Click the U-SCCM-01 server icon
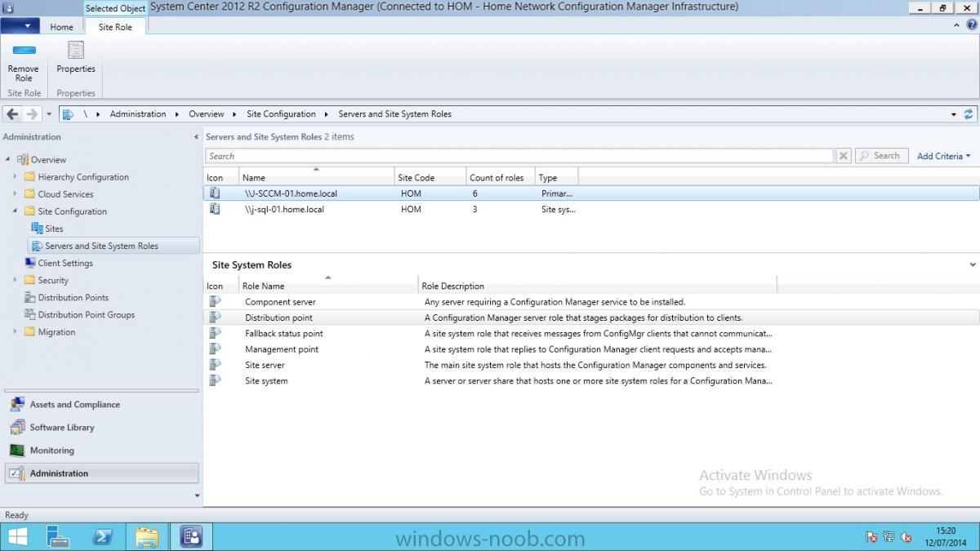 pos(215,193)
